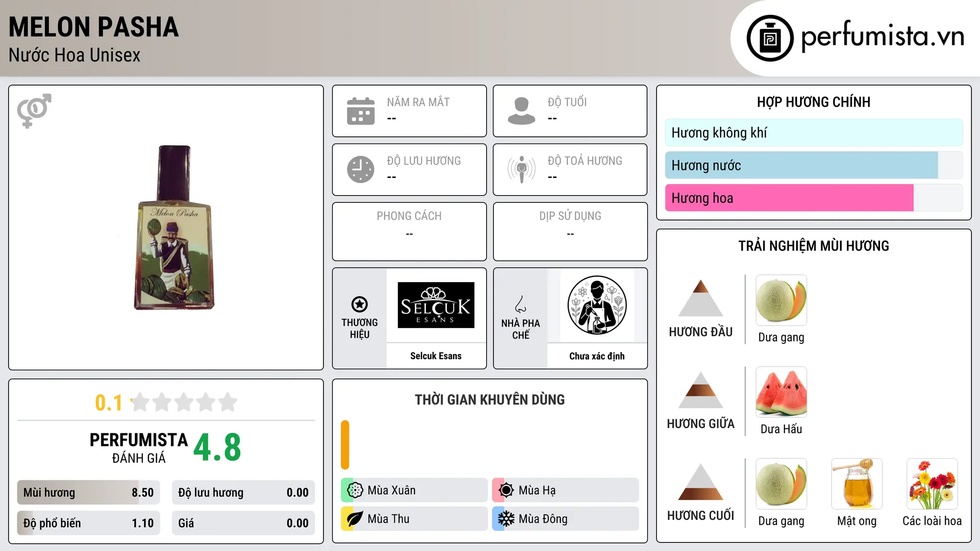Click the Mùa Thu season label
The image size is (980, 551).
[389, 519]
